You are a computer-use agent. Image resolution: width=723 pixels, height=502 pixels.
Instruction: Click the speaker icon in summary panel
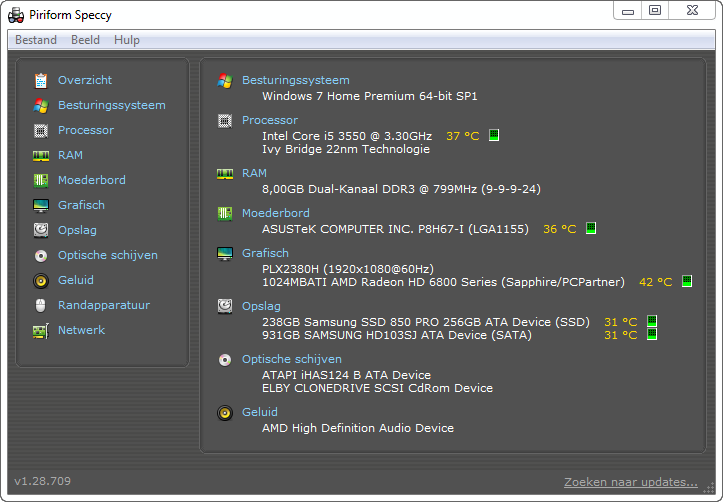(225, 413)
